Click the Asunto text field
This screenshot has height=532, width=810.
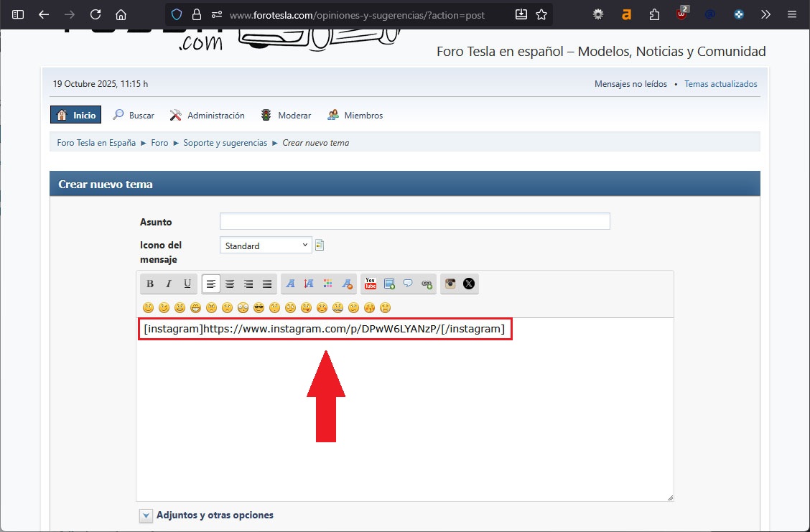(414, 221)
